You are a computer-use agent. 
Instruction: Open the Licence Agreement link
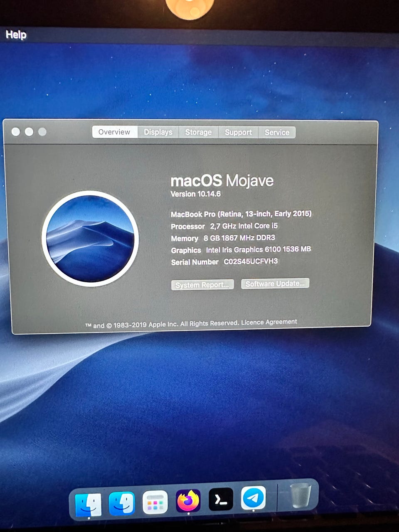[269, 322]
